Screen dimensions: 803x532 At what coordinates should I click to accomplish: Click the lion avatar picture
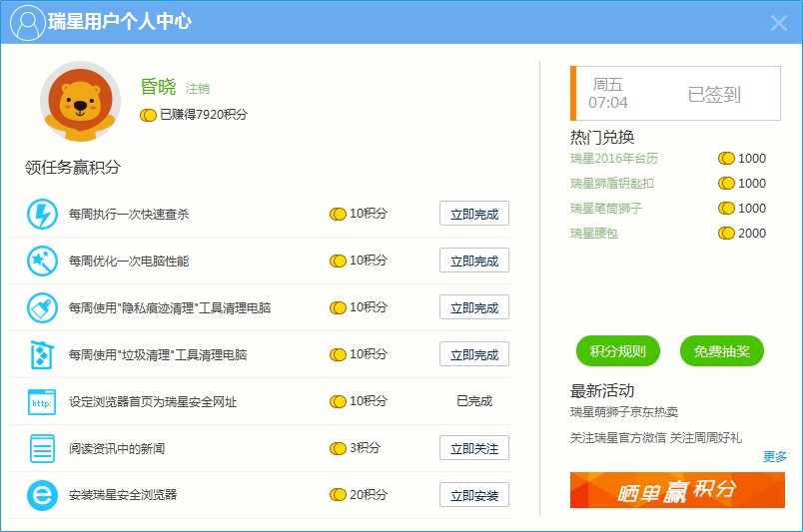point(81,102)
